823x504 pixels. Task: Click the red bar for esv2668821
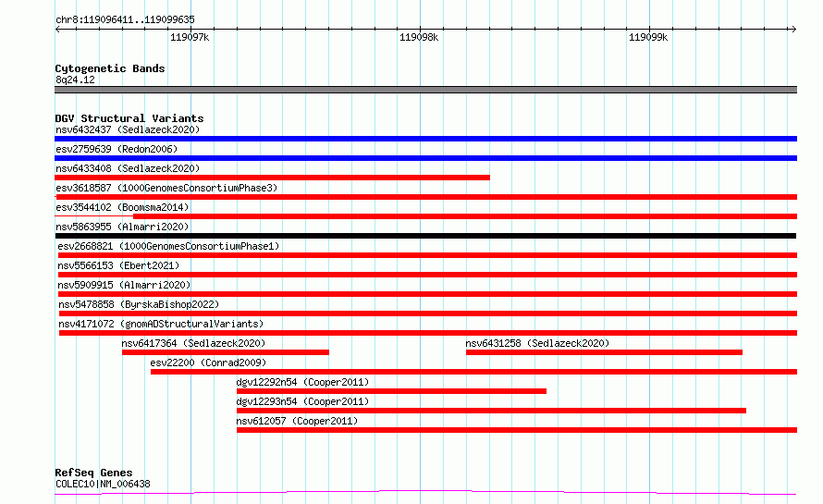pos(428,255)
